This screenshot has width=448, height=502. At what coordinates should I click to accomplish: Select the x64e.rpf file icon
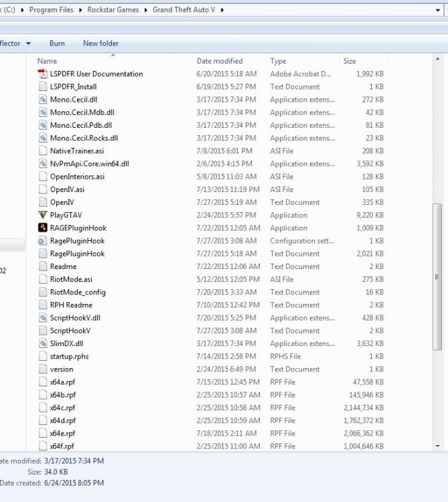[43, 433]
